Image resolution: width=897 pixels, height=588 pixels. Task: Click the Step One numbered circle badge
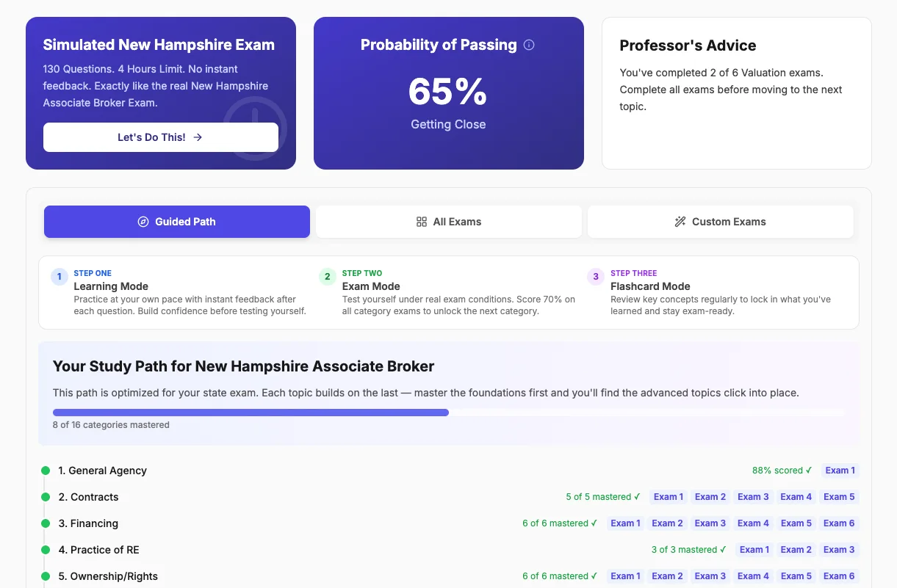click(x=60, y=277)
